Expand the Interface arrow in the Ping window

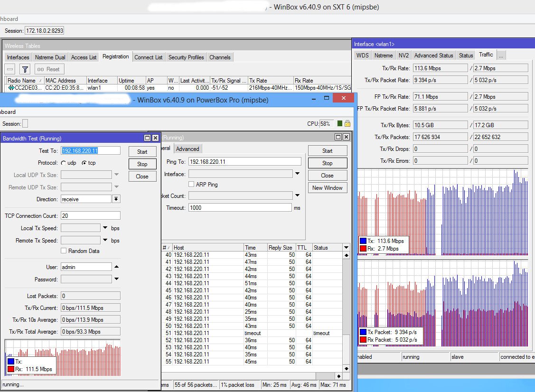coord(297,174)
